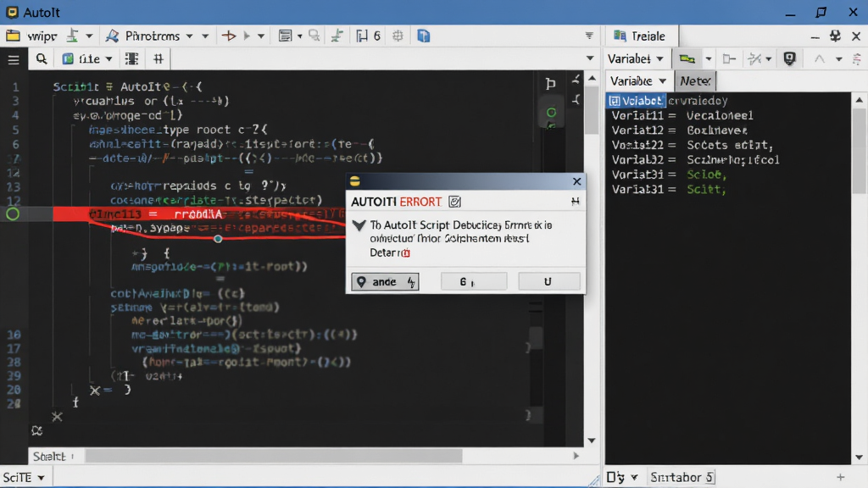Expand the arrow beside the error message text

click(x=359, y=225)
